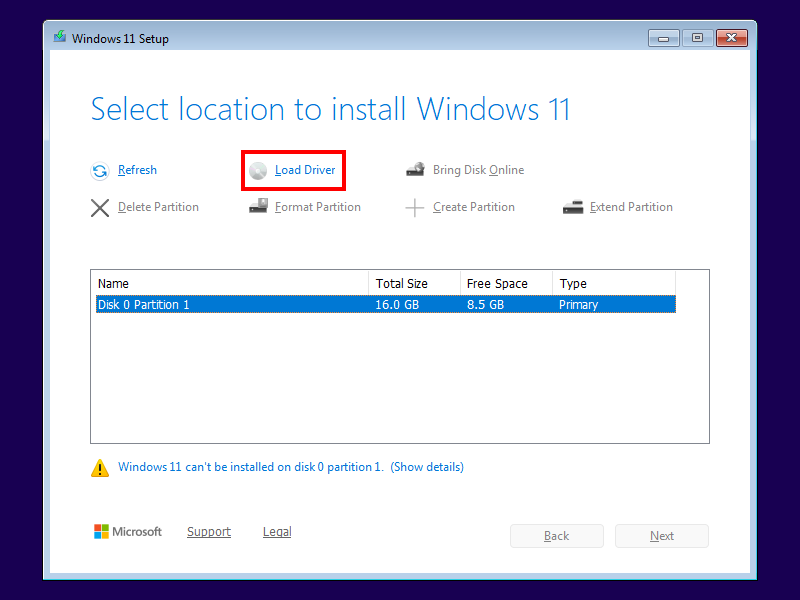Click the Refresh circular arrows icon
The height and width of the screenshot is (600, 800).
click(100, 170)
